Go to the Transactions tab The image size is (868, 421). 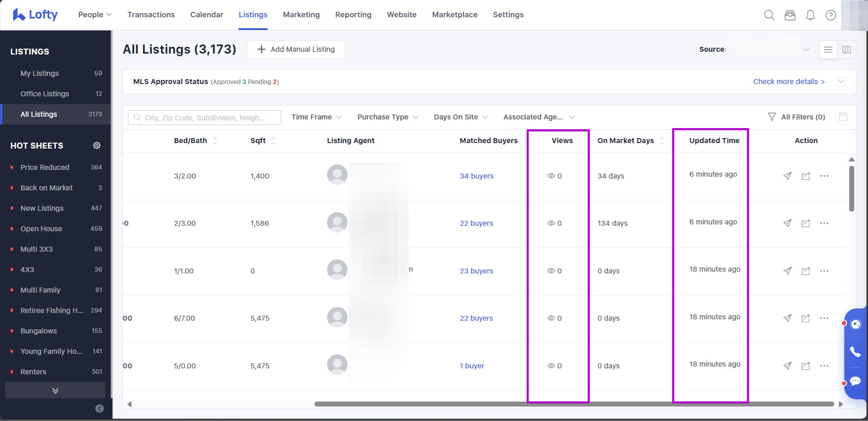pyautogui.click(x=151, y=15)
